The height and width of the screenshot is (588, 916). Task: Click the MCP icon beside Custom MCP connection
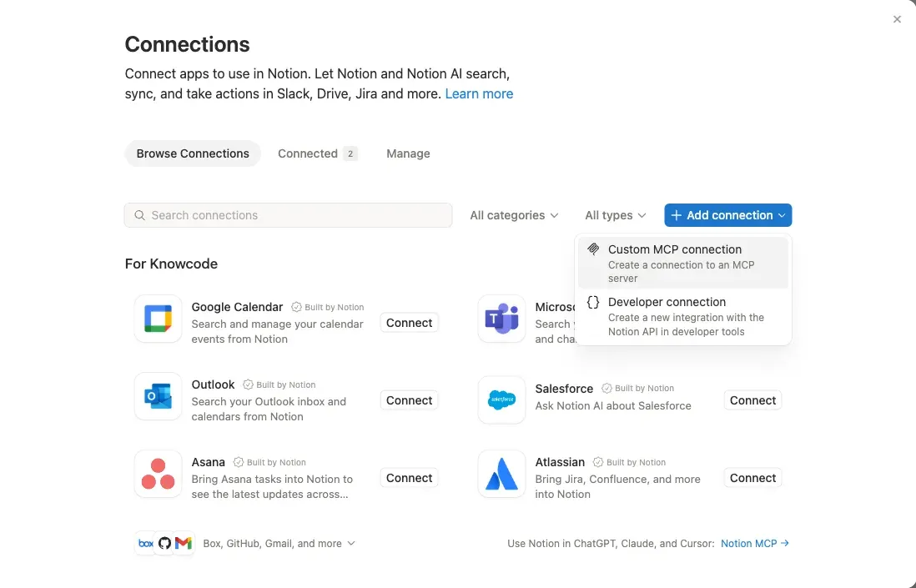tap(593, 249)
